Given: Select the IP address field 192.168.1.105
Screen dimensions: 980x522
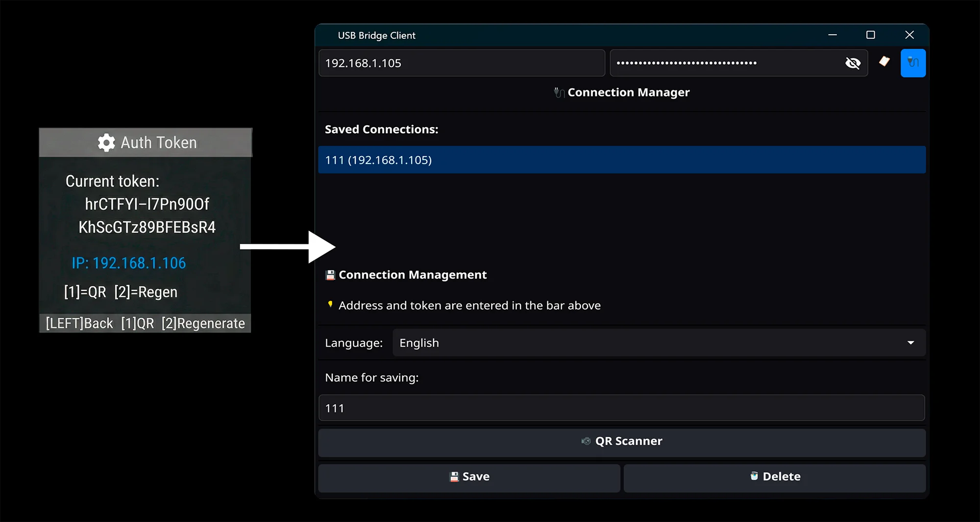Looking at the screenshot, I should pos(461,63).
